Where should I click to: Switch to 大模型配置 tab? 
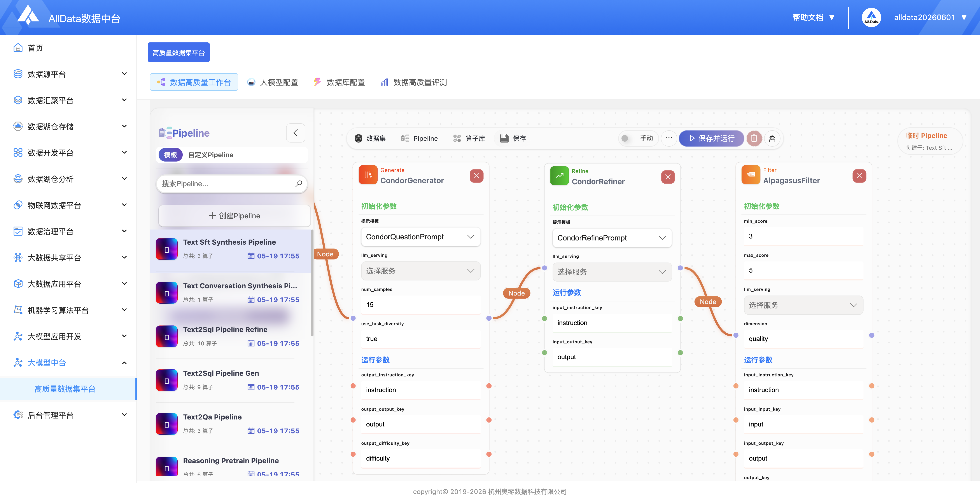273,82
